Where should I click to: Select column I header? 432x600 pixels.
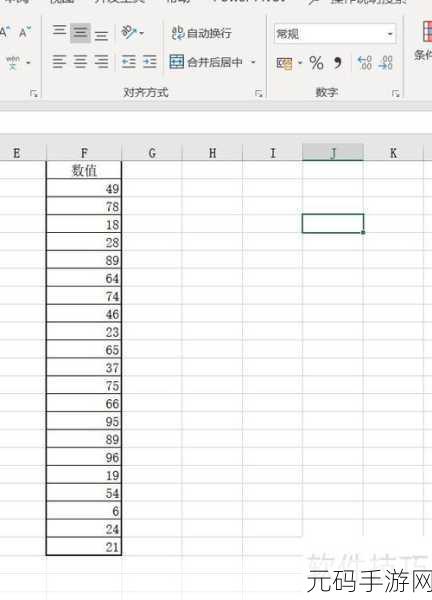click(x=272, y=153)
